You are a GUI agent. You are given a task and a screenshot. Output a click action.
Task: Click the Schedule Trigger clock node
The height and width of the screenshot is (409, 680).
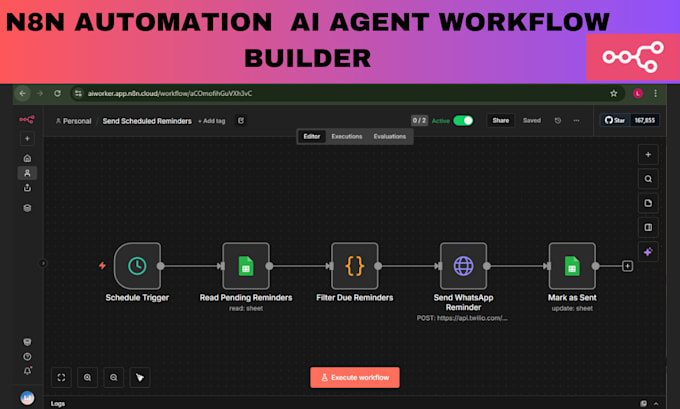pyautogui.click(x=137, y=266)
